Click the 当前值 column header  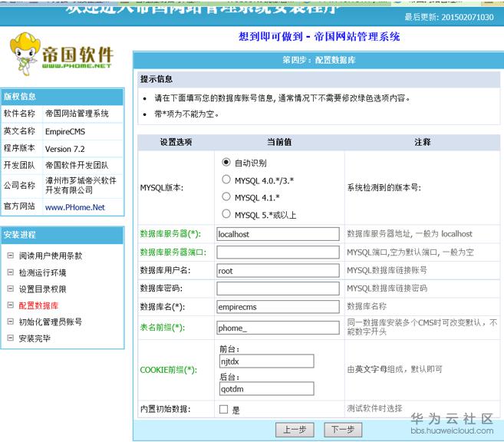(279, 142)
